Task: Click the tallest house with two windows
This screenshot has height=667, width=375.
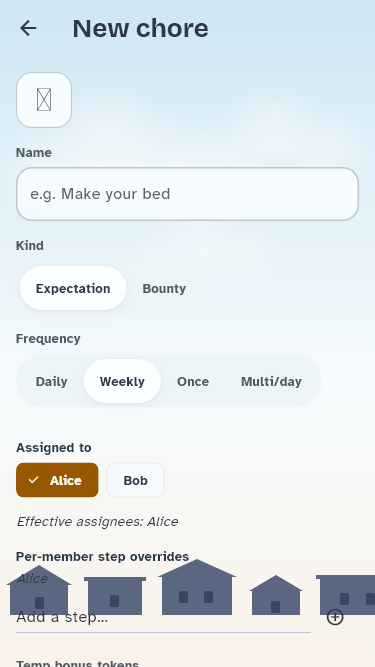Action: click(197, 587)
